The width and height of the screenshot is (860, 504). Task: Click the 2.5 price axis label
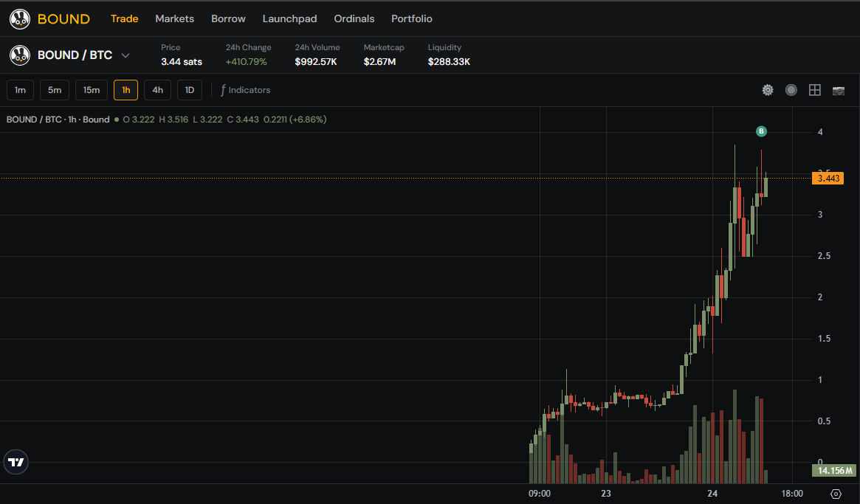[824, 256]
